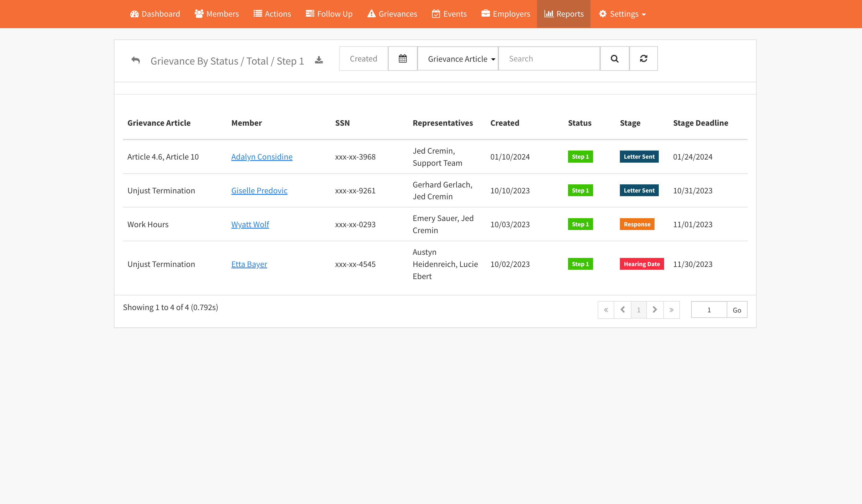
Task: Open the Follow Up section
Action: 329,14
